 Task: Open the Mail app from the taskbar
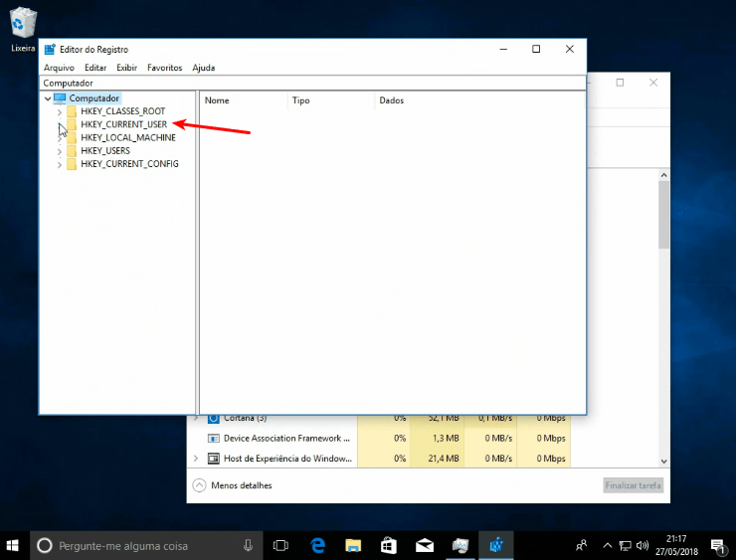(425, 545)
